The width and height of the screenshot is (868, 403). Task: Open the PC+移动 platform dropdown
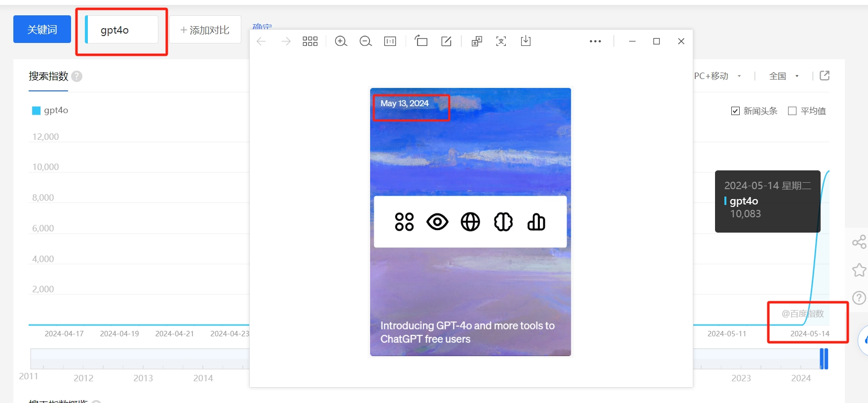tap(717, 76)
